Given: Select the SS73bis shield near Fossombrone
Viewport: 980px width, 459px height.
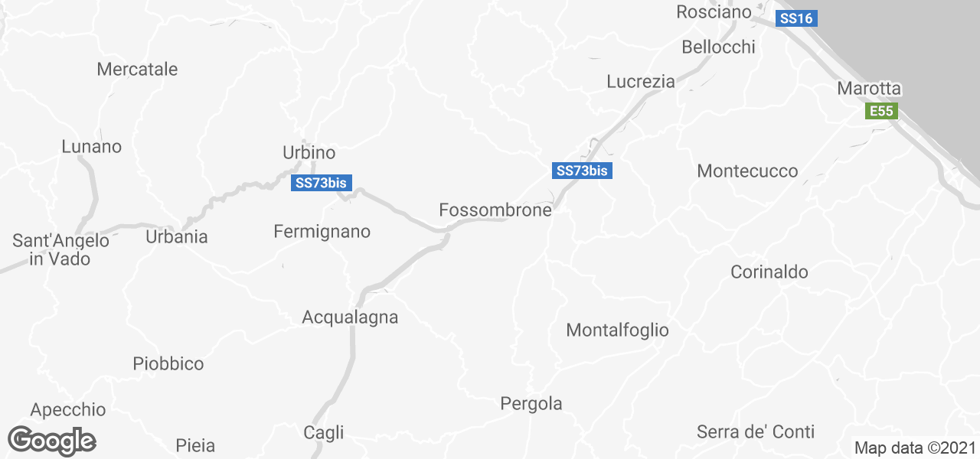Looking at the screenshot, I should 581,171.
